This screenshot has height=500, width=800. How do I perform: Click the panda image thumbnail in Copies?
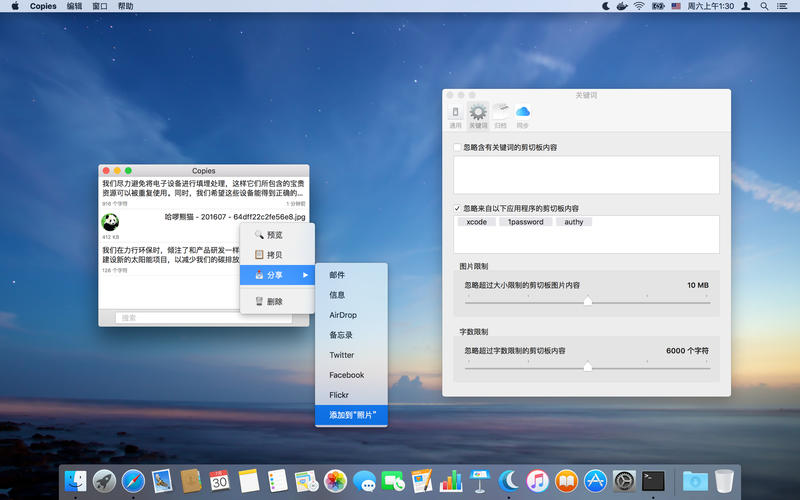[x=111, y=222]
